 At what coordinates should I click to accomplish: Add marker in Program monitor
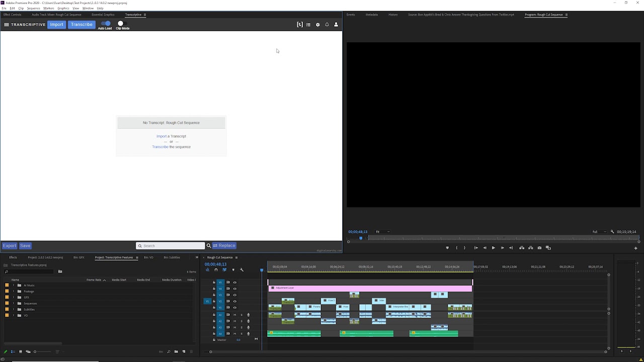coord(447,248)
